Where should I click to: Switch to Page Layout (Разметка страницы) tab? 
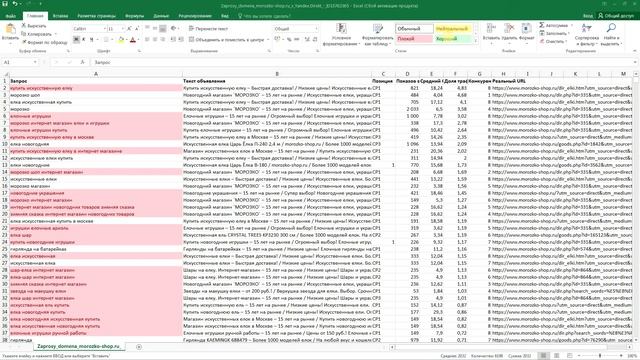[x=97, y=16]
